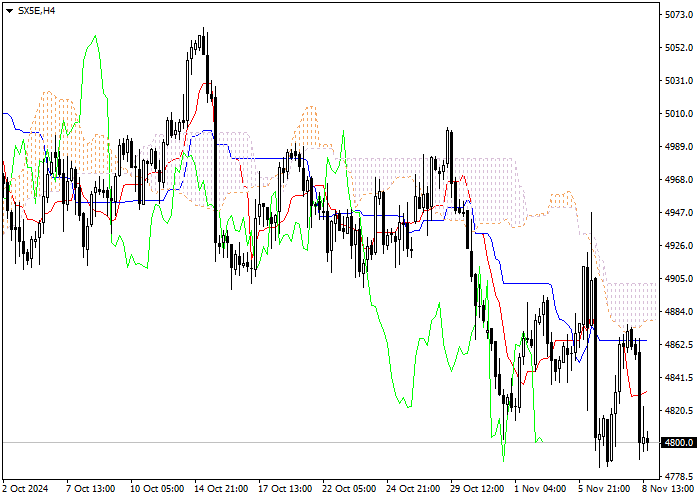Select the 4947.0 price axis label

(679, 213)
